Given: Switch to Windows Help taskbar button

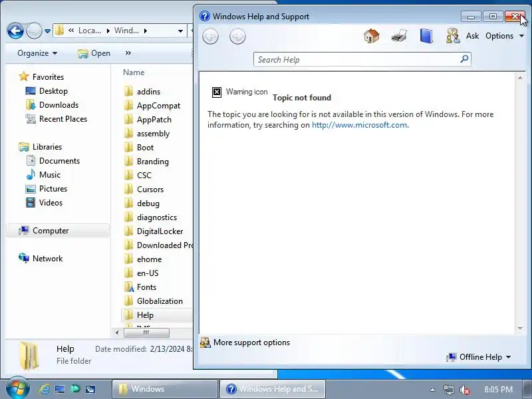Looking at the screenshot, I should 273,389.
